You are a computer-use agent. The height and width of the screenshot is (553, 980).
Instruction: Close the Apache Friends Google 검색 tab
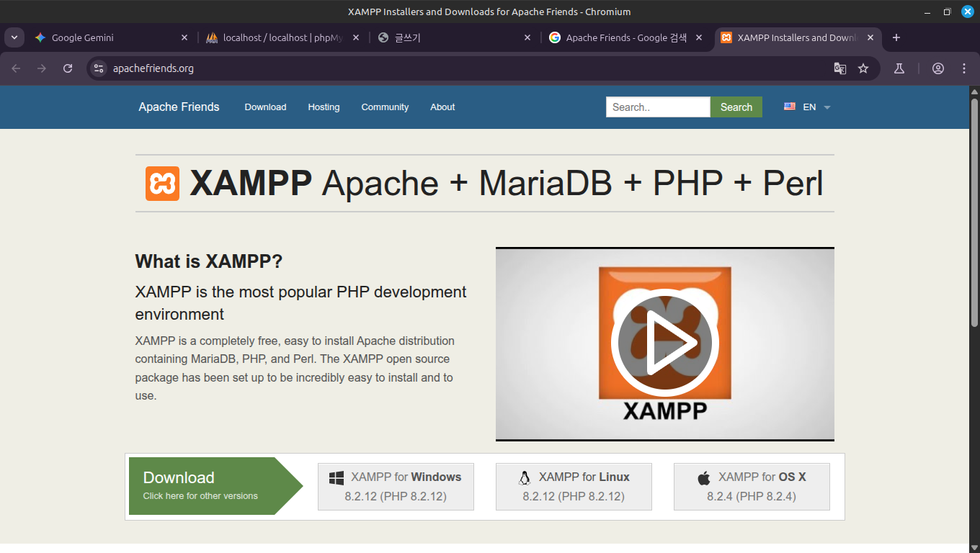point(699,37)
